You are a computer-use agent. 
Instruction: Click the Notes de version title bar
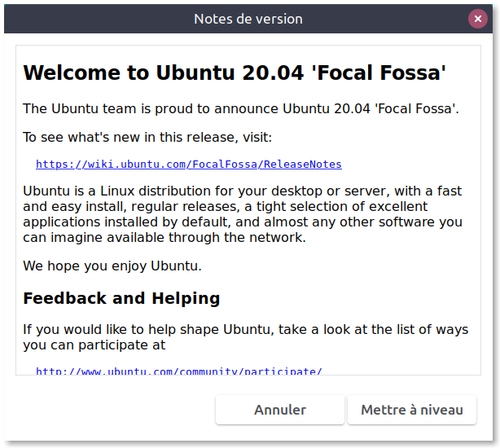click(x=248, y=19)
